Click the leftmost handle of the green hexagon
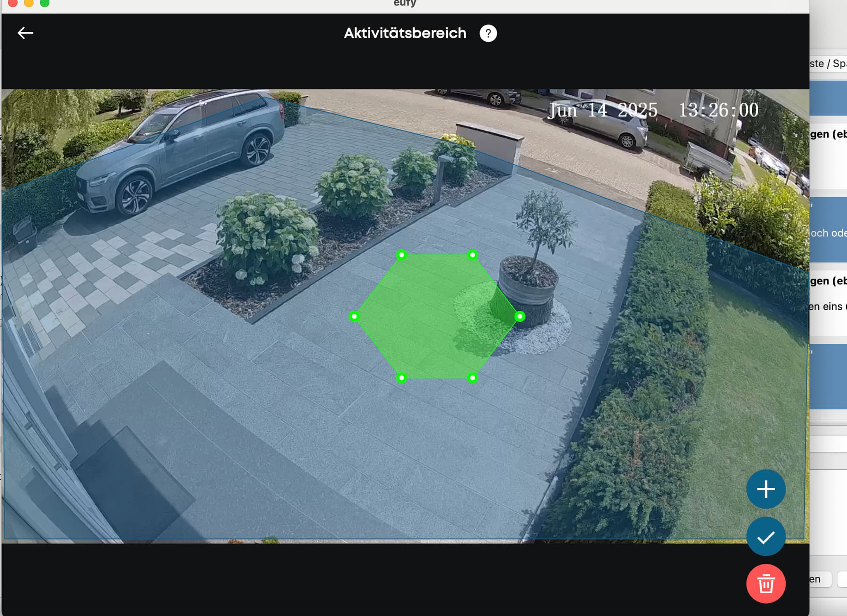The width and height of the screenshot is (847, 616). coord(354,316)
